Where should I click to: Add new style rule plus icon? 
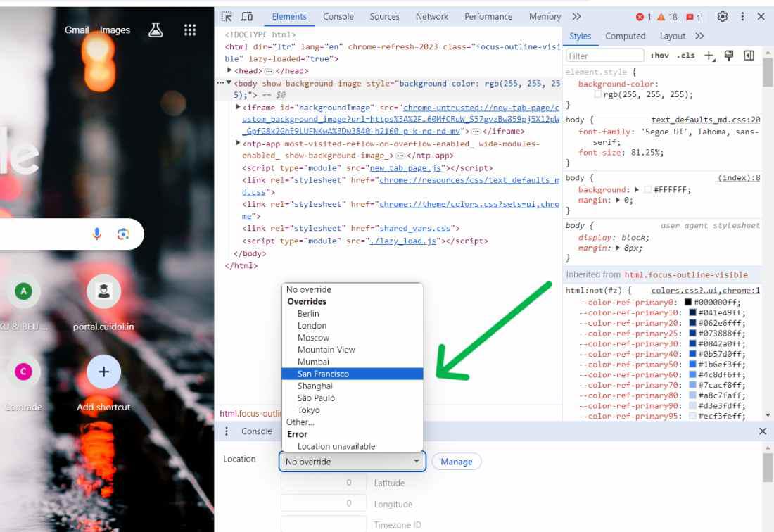[709, 56]
